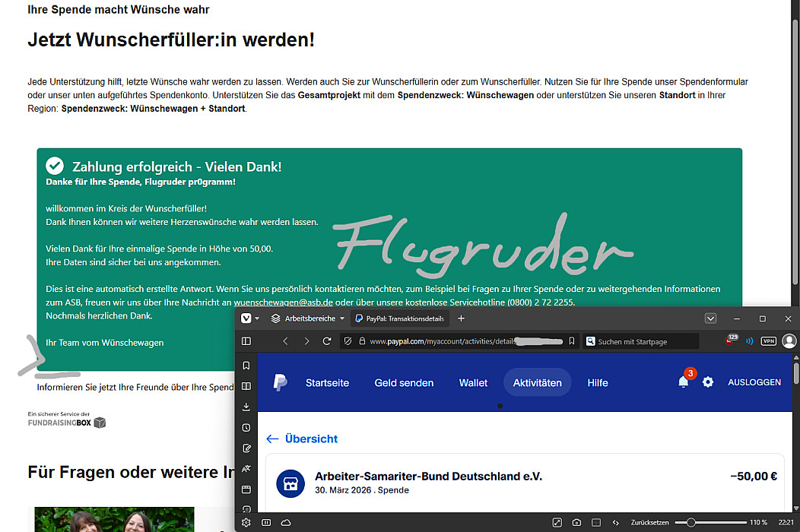Expand the tab list dropdown button
The width and height of the screenshot is (800, 532).
coord(710,318)
